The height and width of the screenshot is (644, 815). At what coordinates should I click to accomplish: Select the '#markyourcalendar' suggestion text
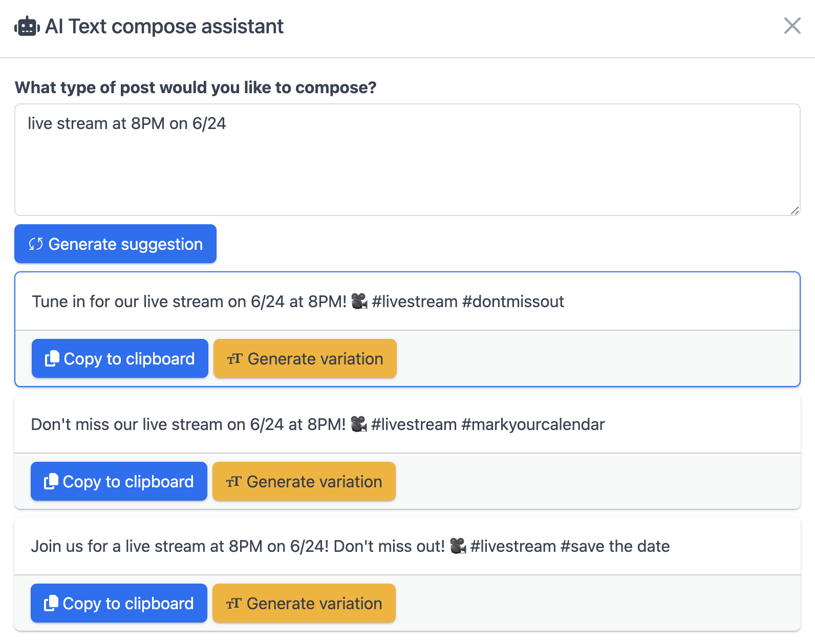(317, 424)
